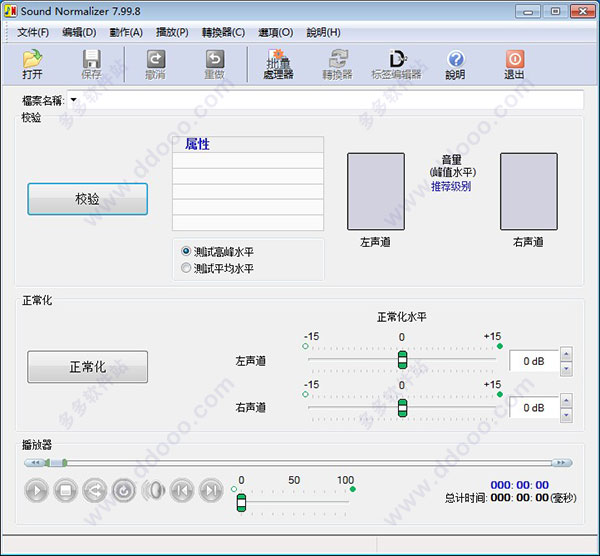Click the 左声道 0 dB value field
The image size is (600, 556).
click(534, 361)
